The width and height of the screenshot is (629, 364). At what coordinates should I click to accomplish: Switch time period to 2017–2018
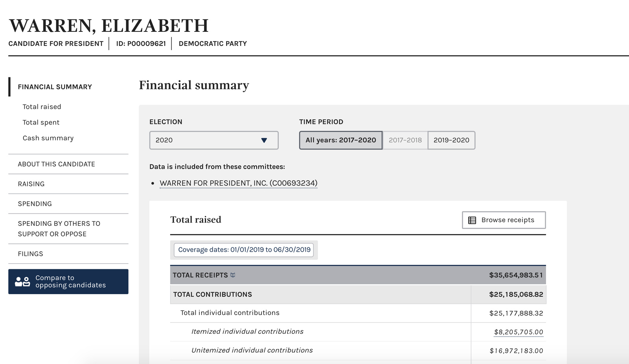coord(405,140)
